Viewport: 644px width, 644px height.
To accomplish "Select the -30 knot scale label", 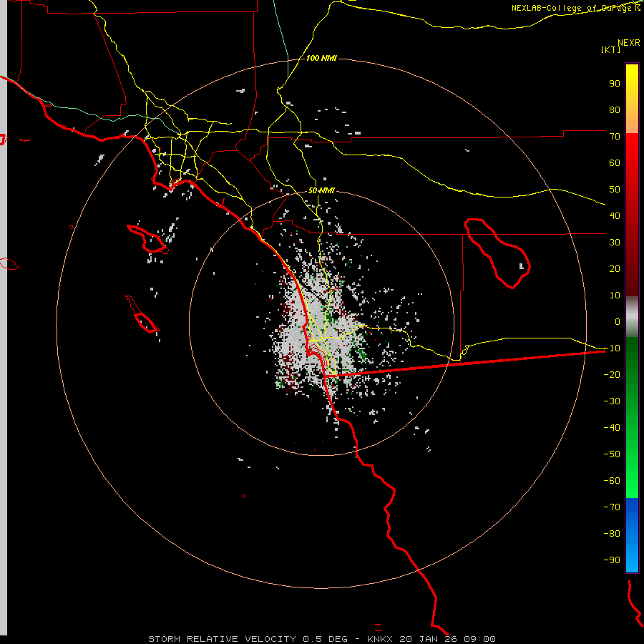I will click(x=612, y=401).
